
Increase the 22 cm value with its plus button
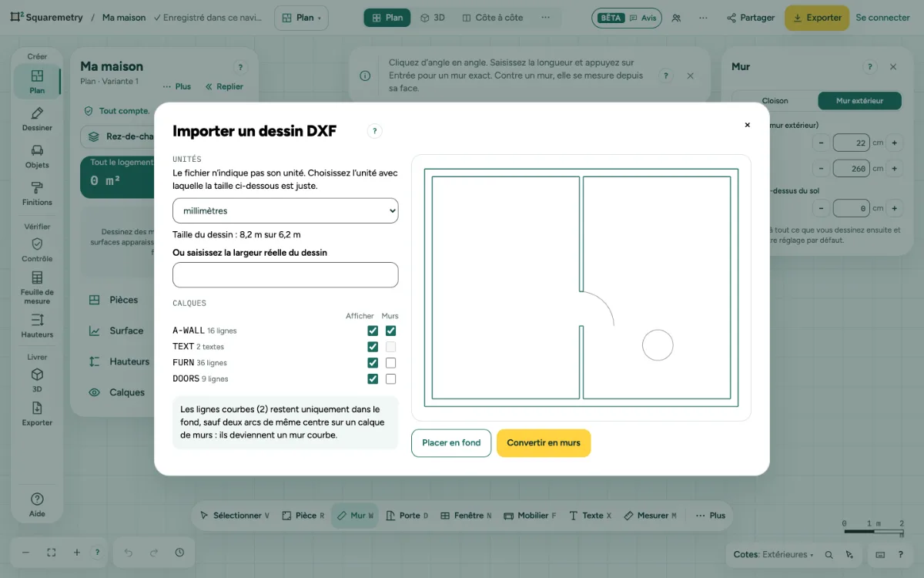[x=895, y=143]
